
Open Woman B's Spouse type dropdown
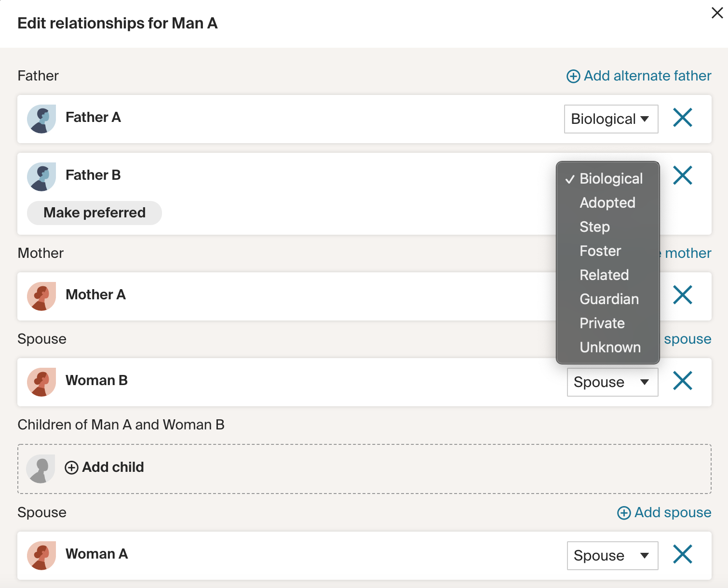pos(612,382)
